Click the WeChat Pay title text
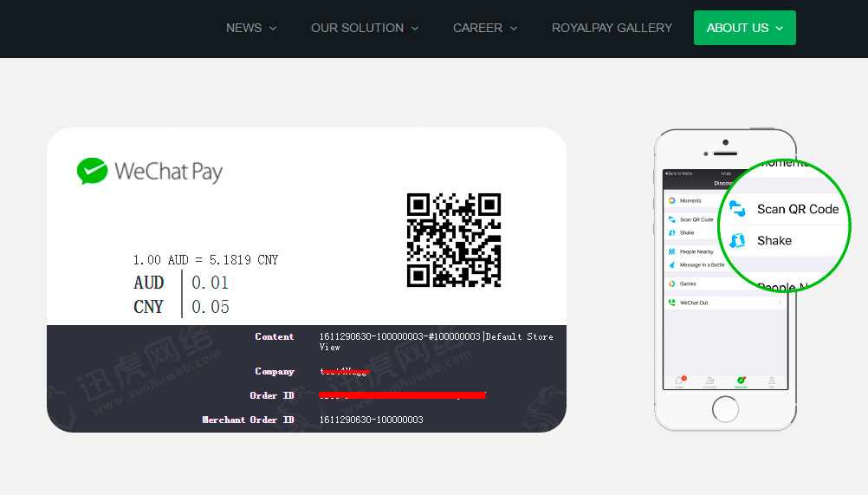The image size is (868, 495). (x=168, y=172)
